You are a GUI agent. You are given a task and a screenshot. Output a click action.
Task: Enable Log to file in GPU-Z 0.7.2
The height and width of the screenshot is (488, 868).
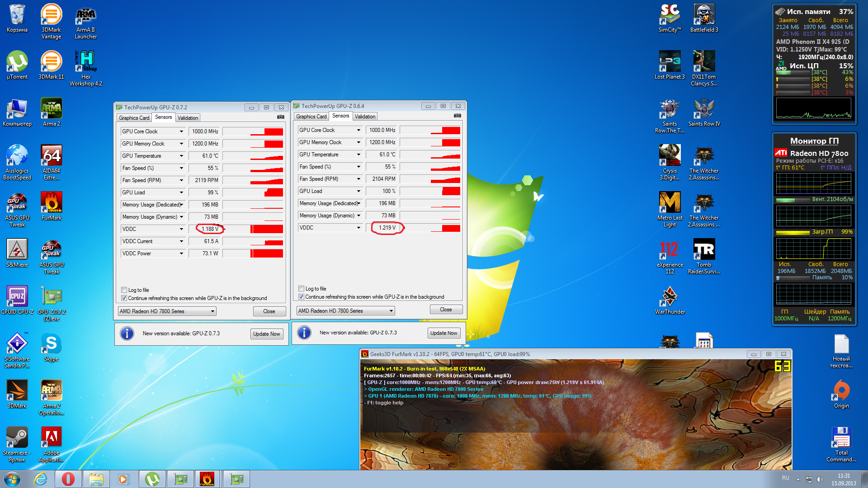pos(124,290)
